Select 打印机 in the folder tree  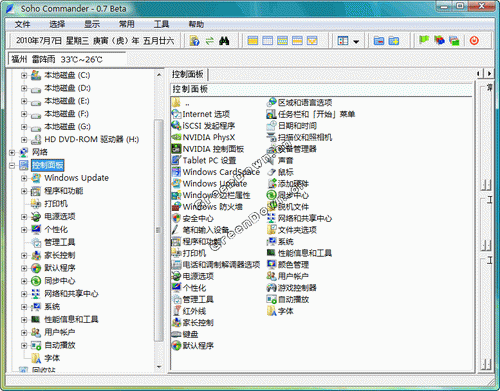[56, 204]
